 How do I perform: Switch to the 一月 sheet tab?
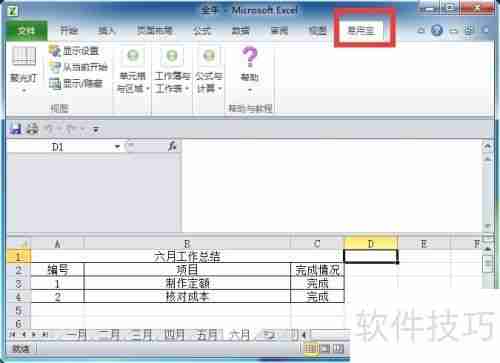click(x=76, y=334)
